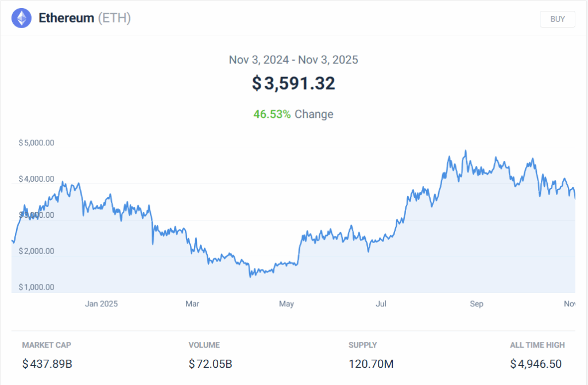Click the VOLUME value $72.05B
The height and width of the screenshot is (385, 588).
(x=210, y=364)
